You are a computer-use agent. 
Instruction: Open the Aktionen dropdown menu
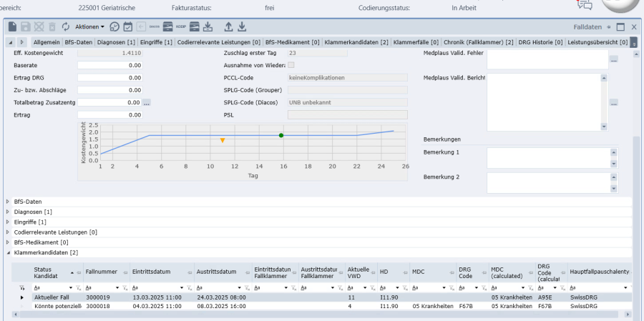coord(89,26)
